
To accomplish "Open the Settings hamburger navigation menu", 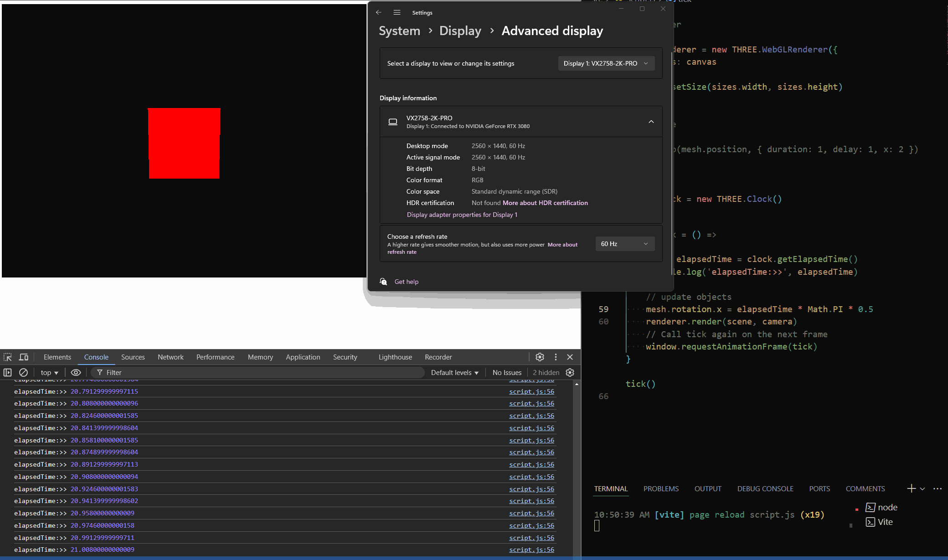I will [397, 13].
